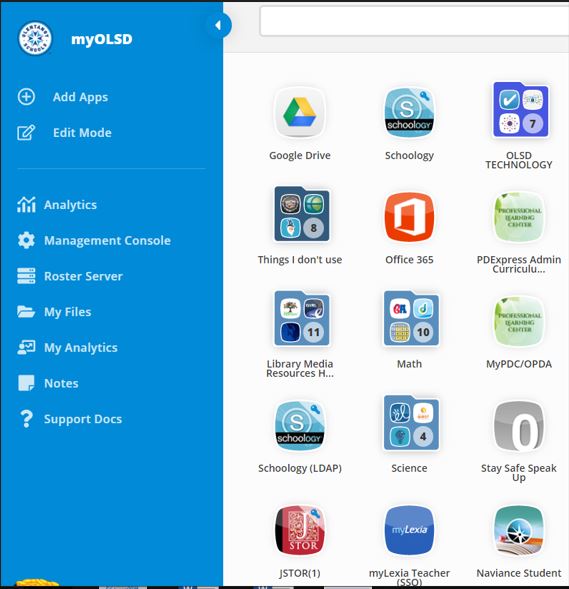Click the OLSD TECHNOLOGY label text

(519, 160)
